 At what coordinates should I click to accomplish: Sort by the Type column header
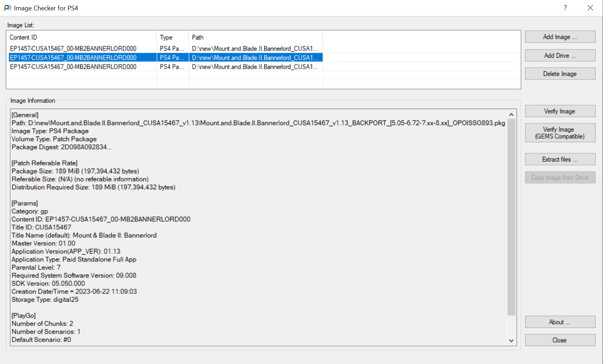[173, 37]
